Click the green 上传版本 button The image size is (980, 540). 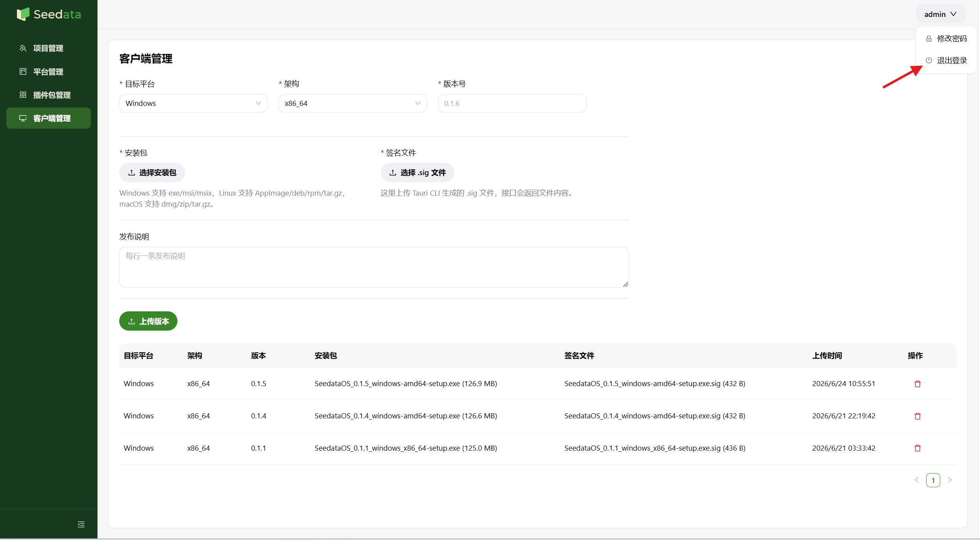[x=148, y=321]
